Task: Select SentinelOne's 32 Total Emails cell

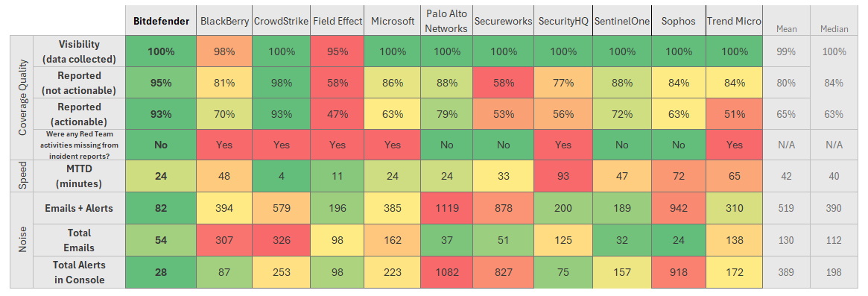Action: [621, 240]
